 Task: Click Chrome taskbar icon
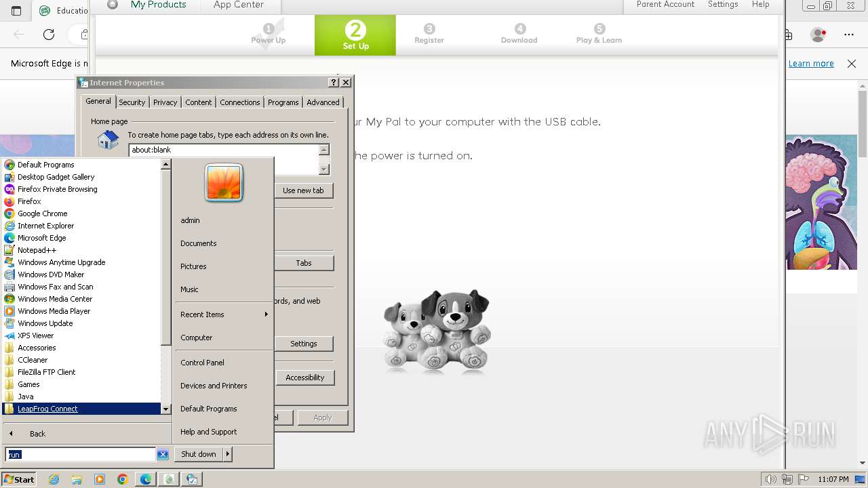(x=123, y=479)
